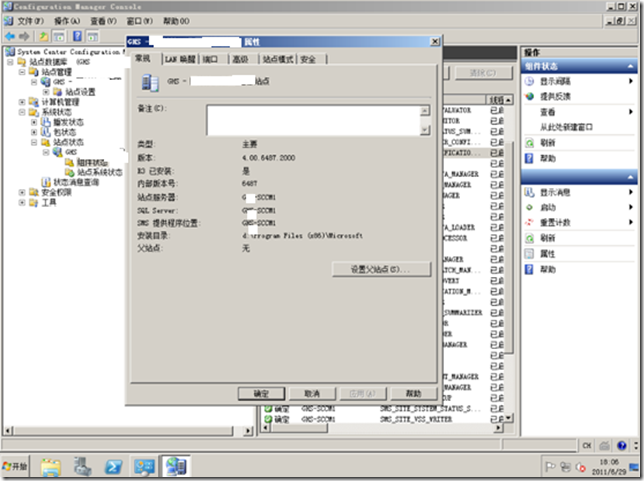644x481 pixels.
Task: Click the tree pane horizontal scrollbar right arrow
Action: pos(248,431)
